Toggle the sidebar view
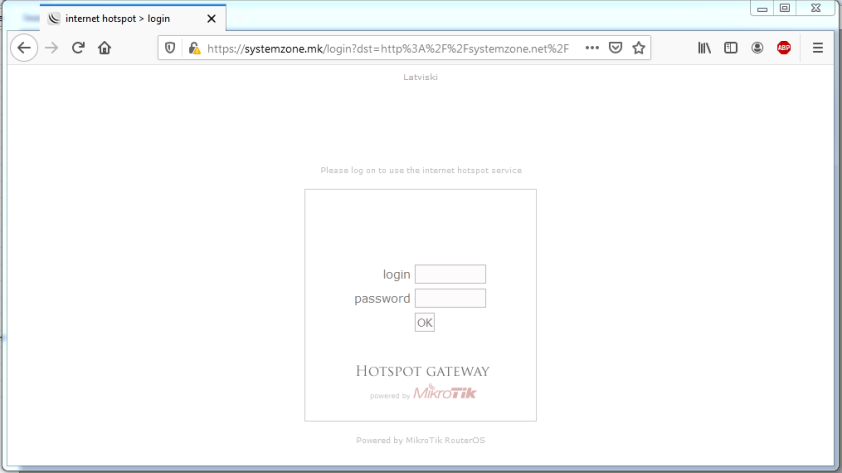Image resolution: width=842 pixels, height=473 pixels. (x=730, y=48)
